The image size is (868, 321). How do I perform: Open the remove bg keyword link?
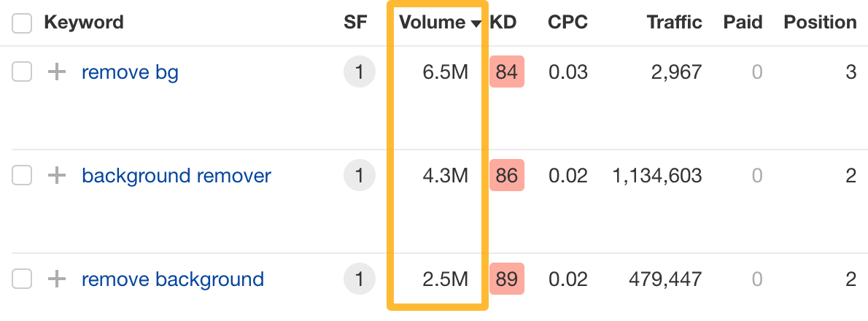pyautogui.click(x=130, y=72)
